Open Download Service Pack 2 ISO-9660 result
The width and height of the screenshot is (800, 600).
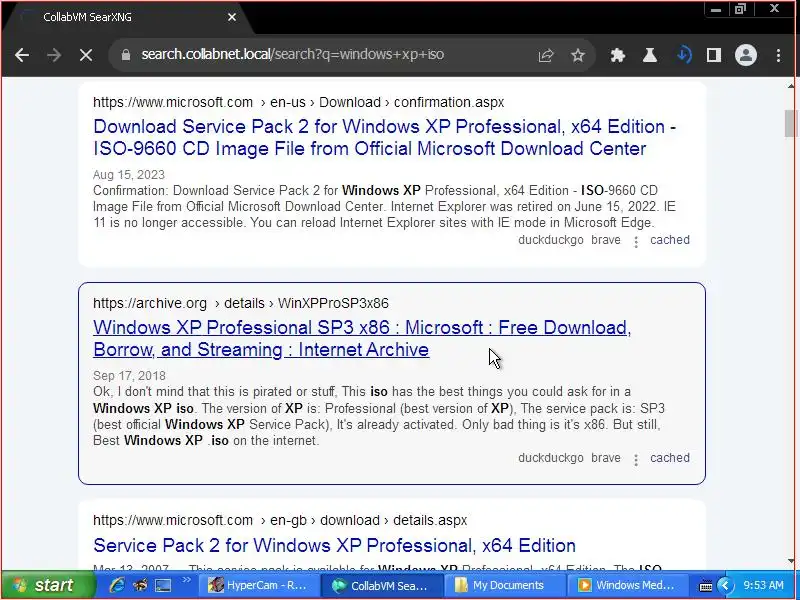point(384,137)
